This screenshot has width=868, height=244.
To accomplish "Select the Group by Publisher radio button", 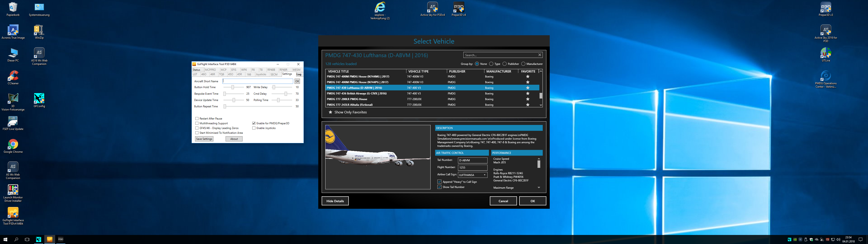I will [x=505, y=64].
